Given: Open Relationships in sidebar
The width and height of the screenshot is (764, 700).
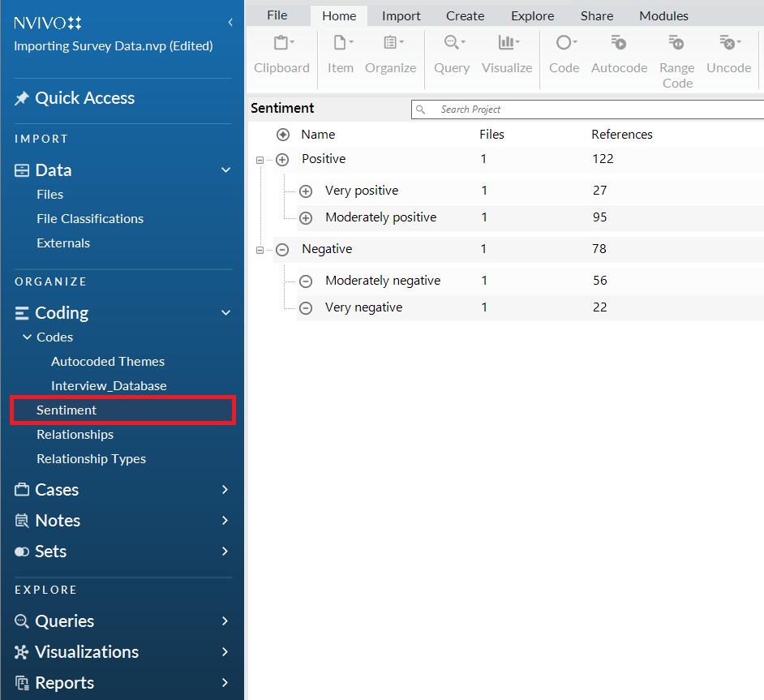Looking at the screenshot, I should (x=75, y=435).
